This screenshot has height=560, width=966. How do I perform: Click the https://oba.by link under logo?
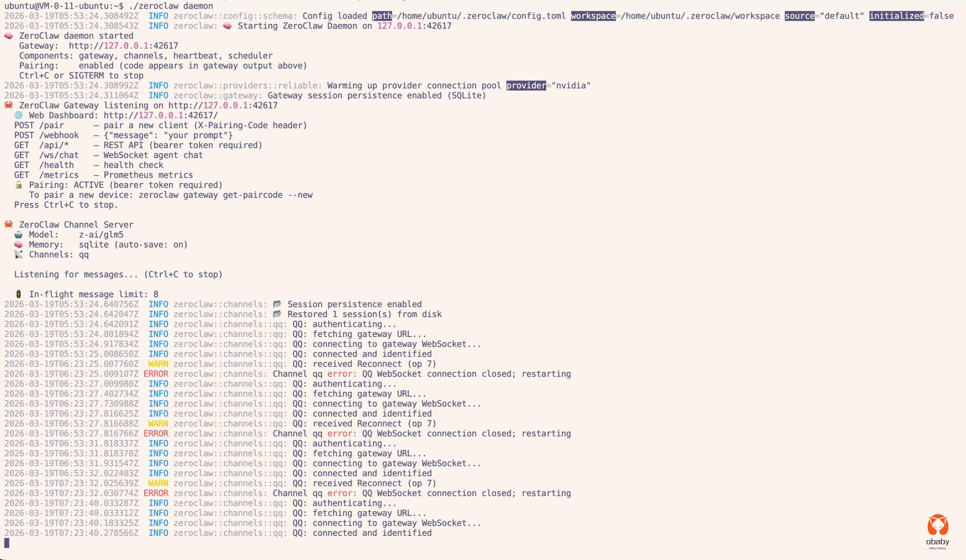[x=938, y=548]
